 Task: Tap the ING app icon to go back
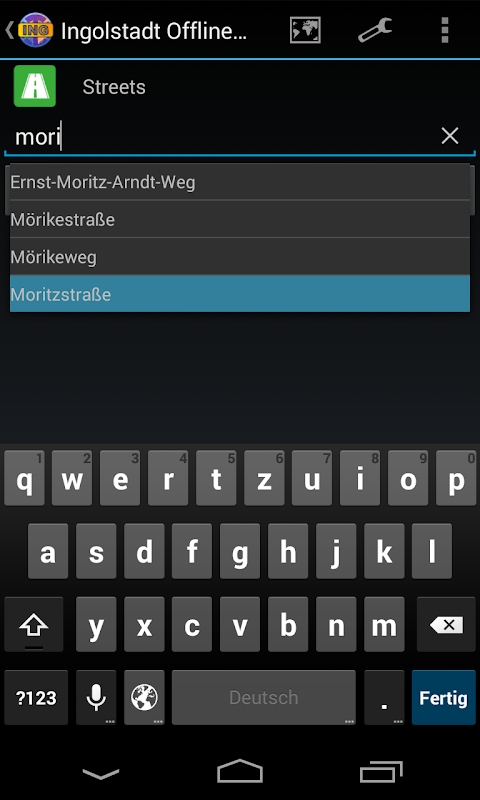tap(35, 30)
